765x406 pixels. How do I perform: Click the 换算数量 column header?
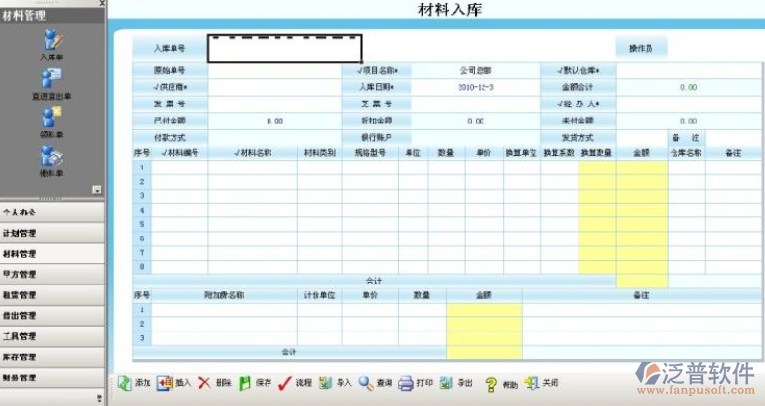tap(597, 153)
